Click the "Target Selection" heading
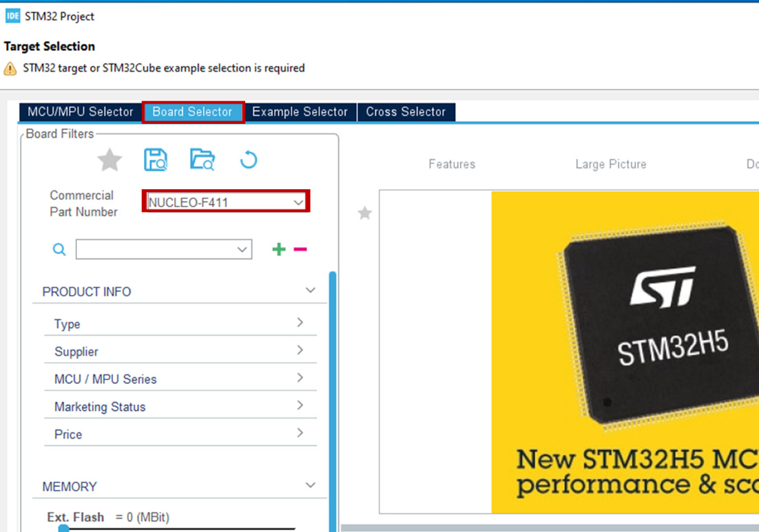The image size is (759, 532). (x=50, y=46)
